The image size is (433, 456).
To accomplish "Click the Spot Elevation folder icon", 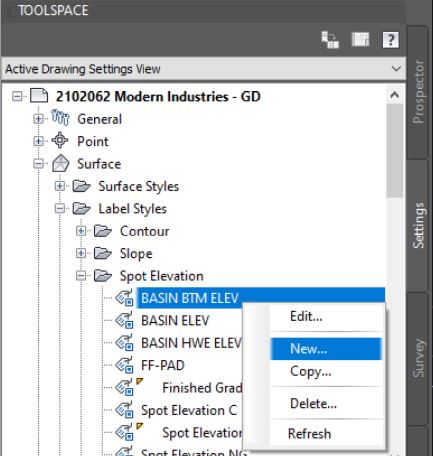I will click(x=103, y=276).
